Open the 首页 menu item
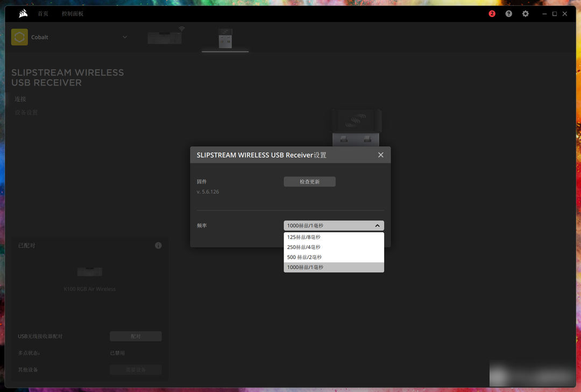 click(43, 13)
